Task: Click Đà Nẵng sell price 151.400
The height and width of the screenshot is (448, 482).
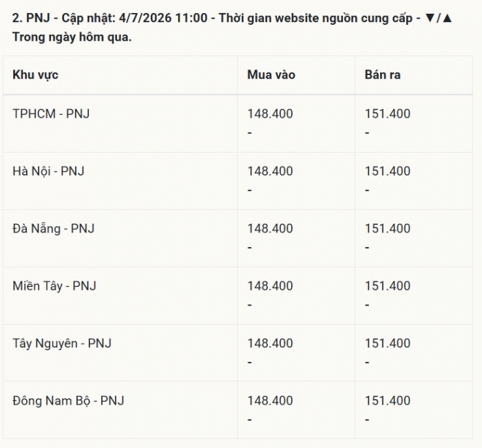Action: (x=387, y=228)
